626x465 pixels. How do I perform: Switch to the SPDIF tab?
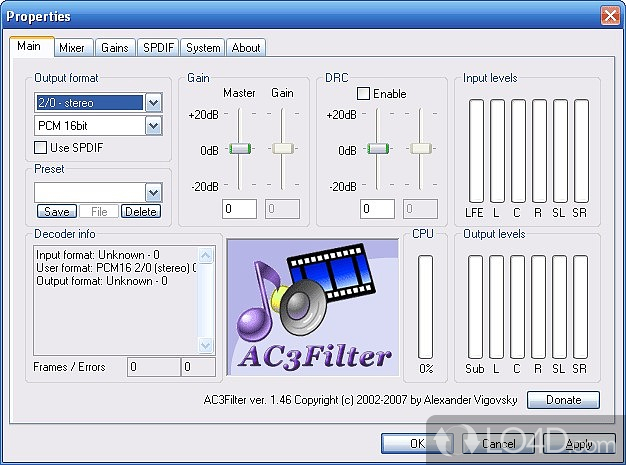point(158,48)
